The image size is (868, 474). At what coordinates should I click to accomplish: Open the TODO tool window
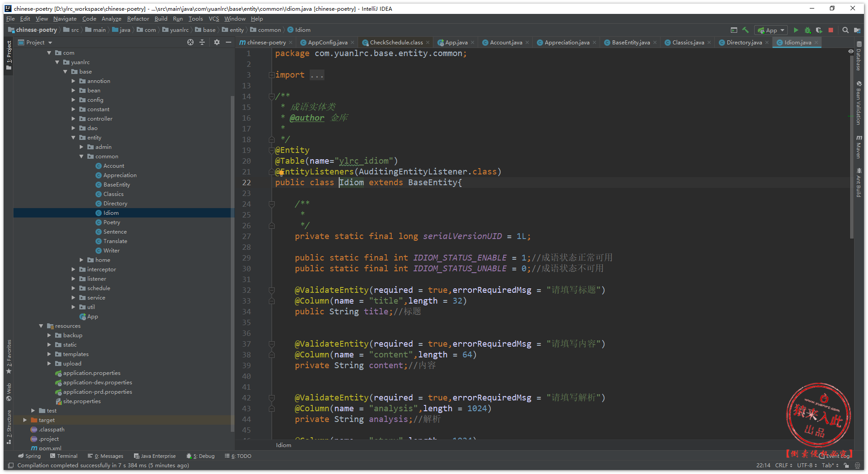(x=238, y=456)
